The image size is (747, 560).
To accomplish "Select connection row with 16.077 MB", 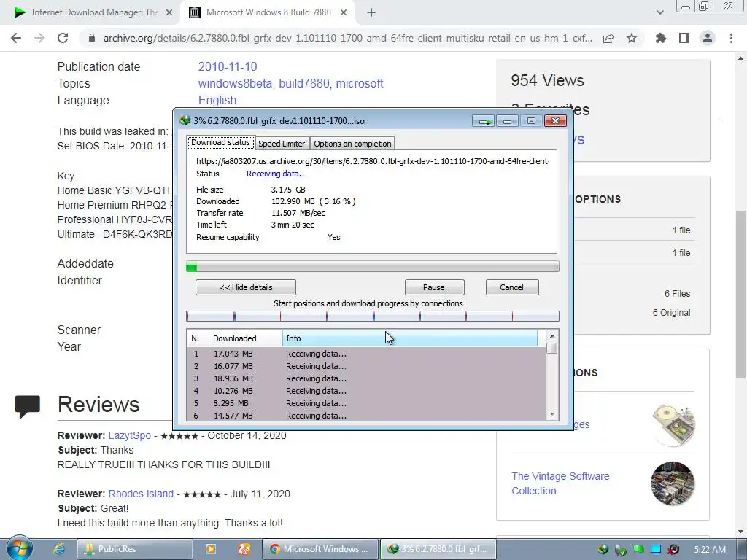I will [x=366, y=366].
